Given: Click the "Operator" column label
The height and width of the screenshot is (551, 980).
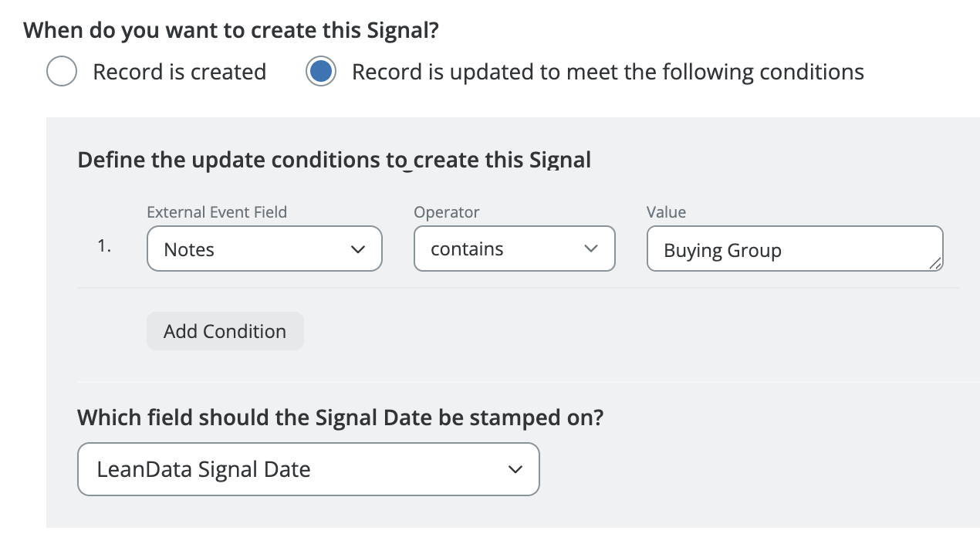Looking at the screenshot, I should pyautogui.click(x=446, y=212).
